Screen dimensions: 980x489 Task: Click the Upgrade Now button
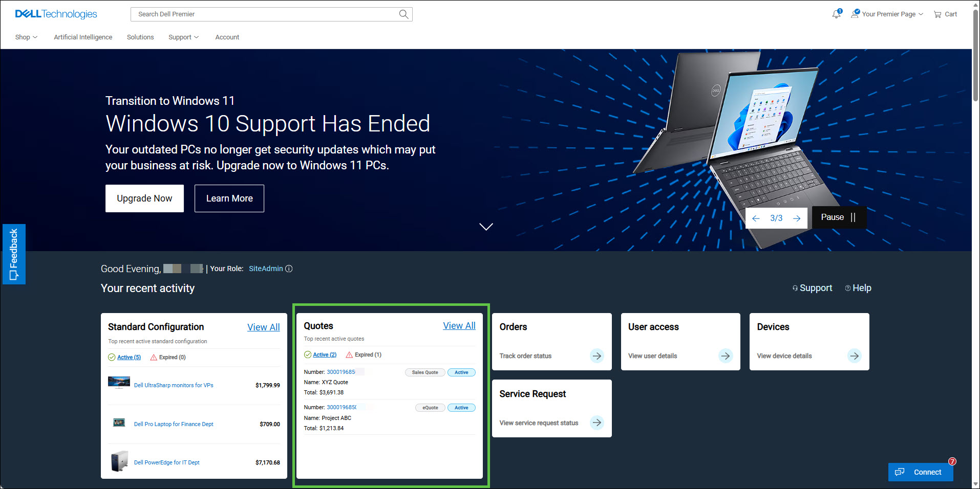click(x=144, y=198)
